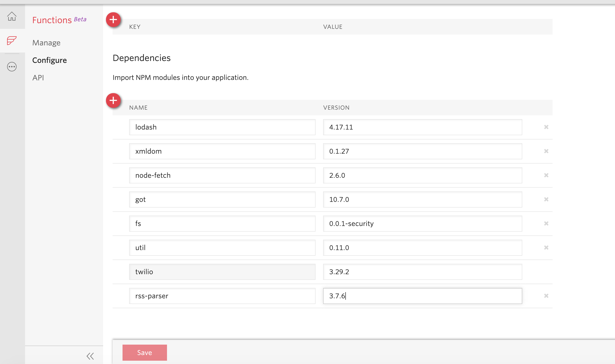Viewport: 615px width, 364px height.
Task: Save the dependency configuration
Action: 145,352
